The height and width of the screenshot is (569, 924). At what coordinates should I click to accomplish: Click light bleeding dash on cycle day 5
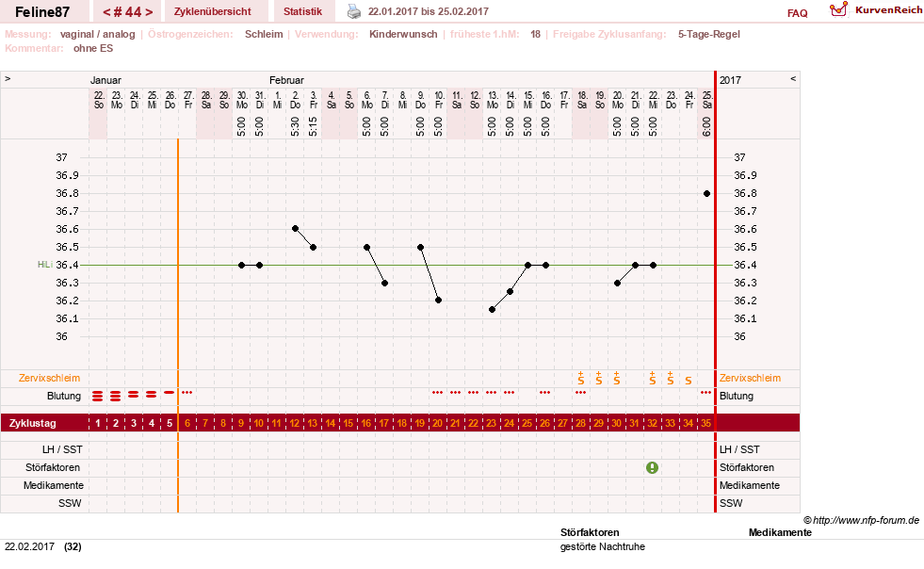170,392
